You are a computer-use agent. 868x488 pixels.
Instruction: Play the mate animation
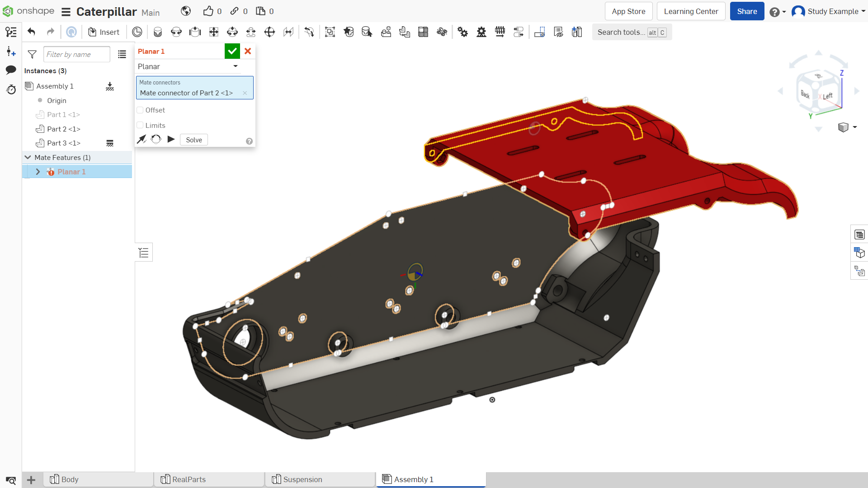[x=171, y=139]
